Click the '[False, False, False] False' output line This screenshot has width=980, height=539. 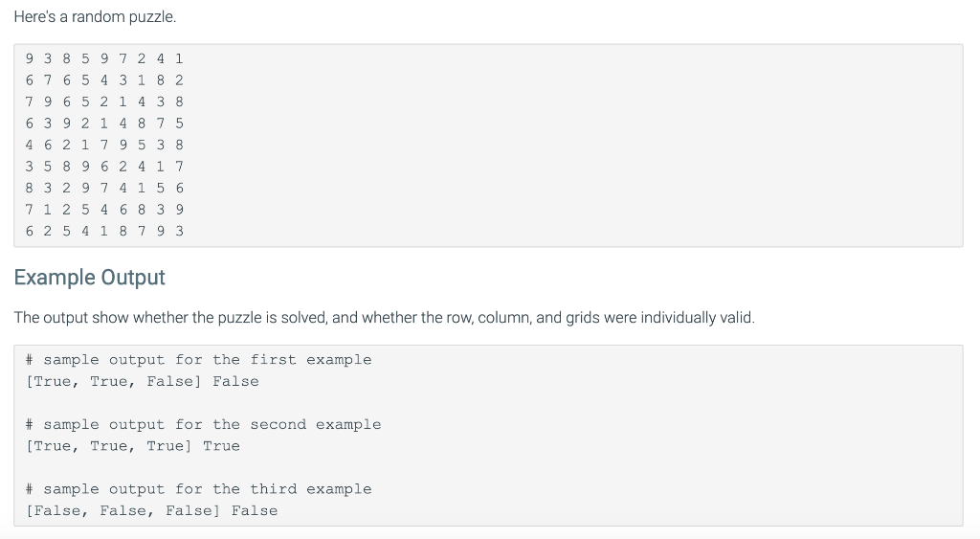(x=151, y=511)
